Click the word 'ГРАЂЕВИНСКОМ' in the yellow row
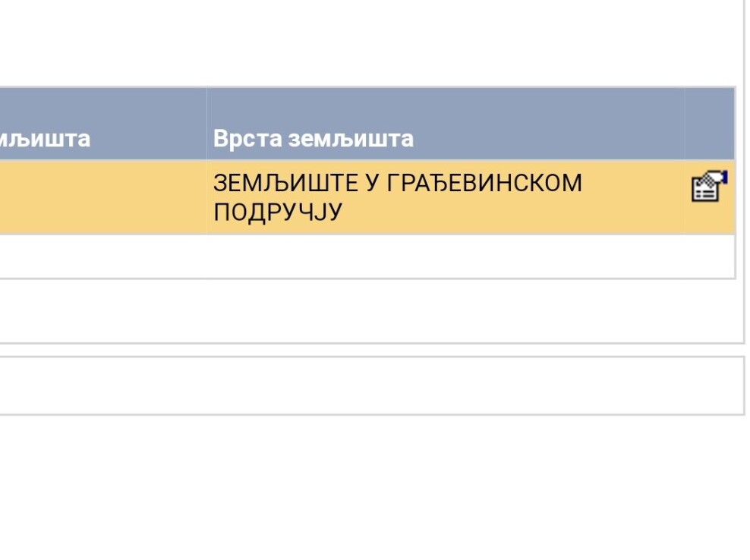The image size is (750, 560). tap(485, 184)
